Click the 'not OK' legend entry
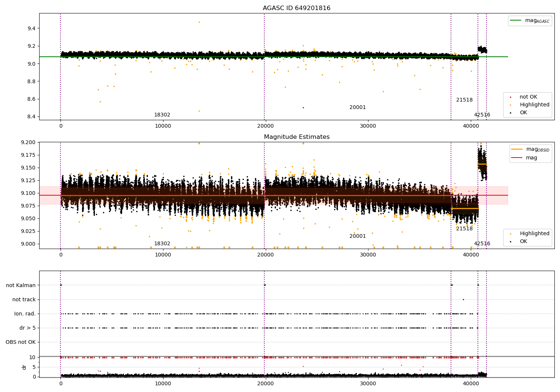Viewport: 560px width, 392px height. [x=528, y=97]
